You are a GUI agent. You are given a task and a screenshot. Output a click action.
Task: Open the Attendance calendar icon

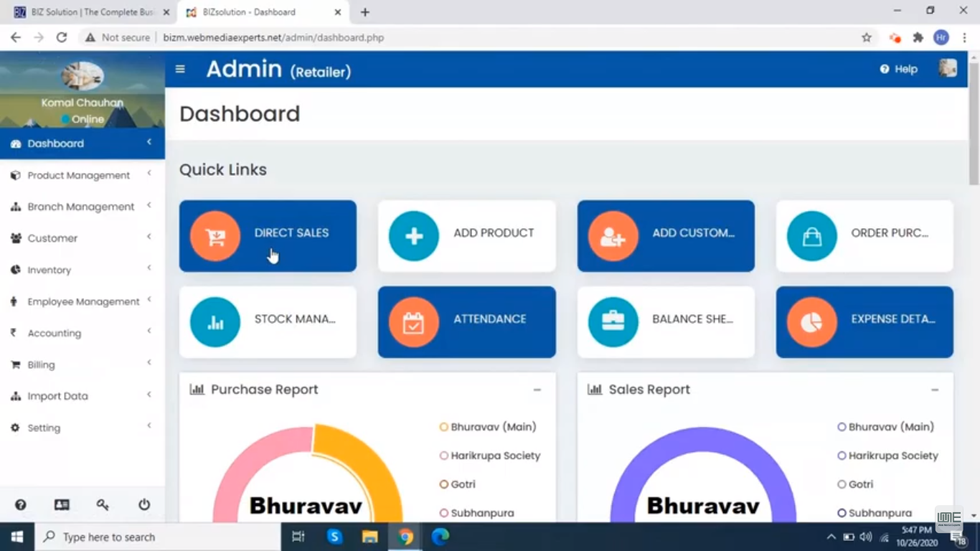414,322
